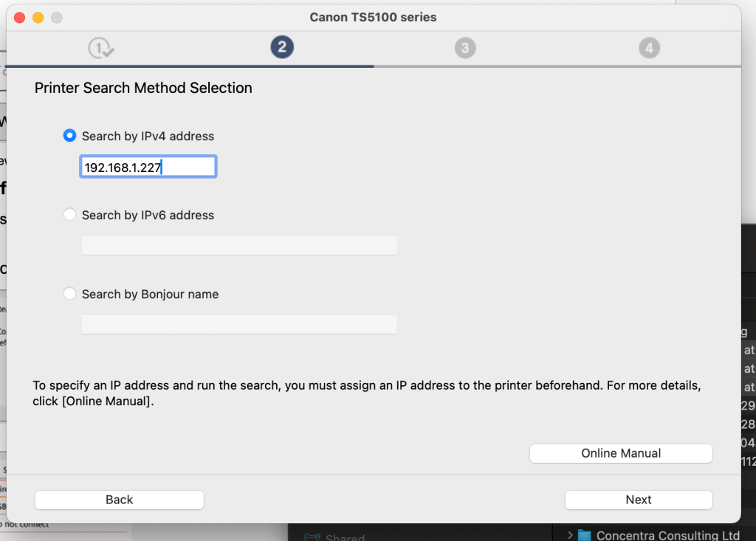The width and height of the screenshot is (756, 541).
Task: Minimize the Canon TS5100 series window
Action: coord(38,18)
